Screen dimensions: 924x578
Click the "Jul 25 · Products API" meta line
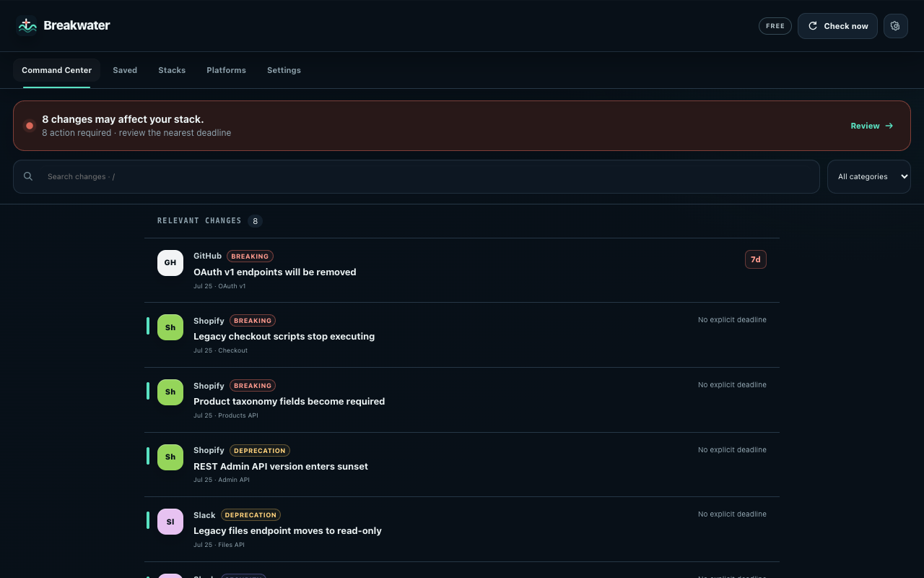[226, 415]
